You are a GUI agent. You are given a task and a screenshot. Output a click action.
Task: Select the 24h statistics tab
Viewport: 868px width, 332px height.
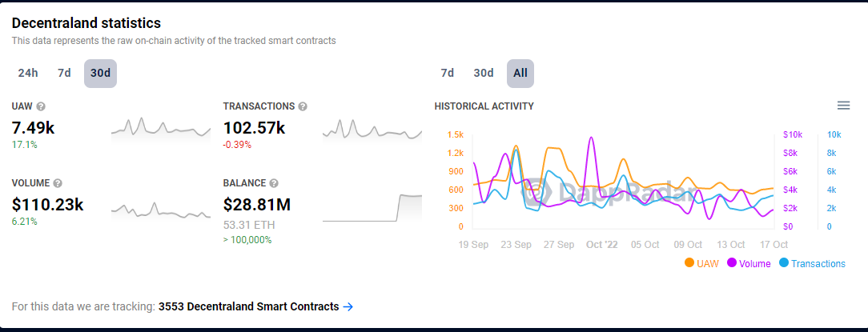point(28,73)
